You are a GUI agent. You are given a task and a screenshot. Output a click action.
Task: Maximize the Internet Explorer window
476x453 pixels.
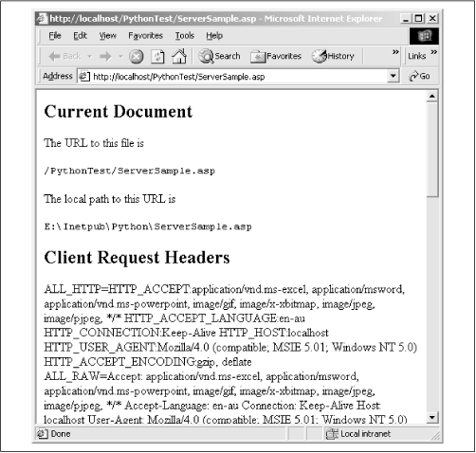point(418,19)
